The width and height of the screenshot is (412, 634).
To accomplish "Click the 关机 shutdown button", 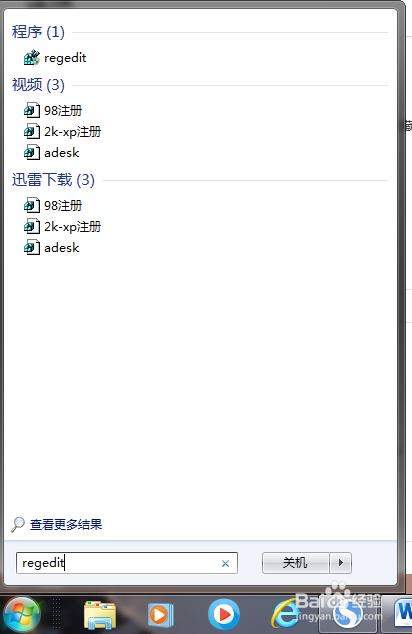I will point(296,563).
